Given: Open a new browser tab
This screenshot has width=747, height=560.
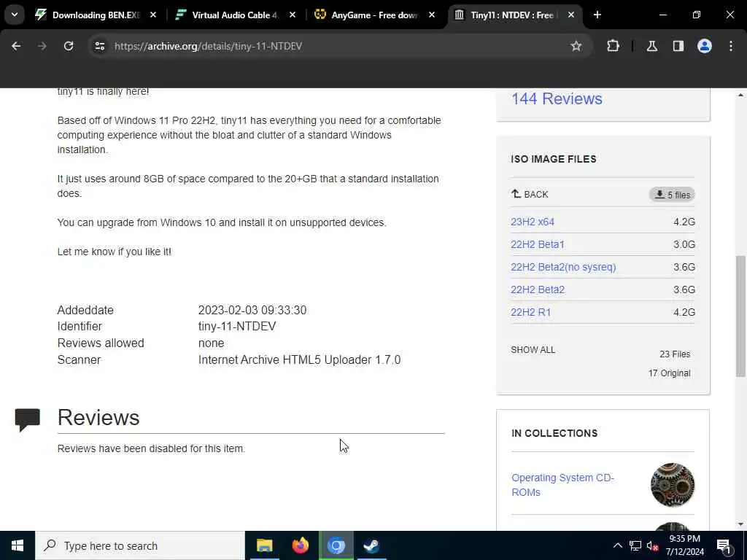Looking at the screenshot, I should [597, 15].
